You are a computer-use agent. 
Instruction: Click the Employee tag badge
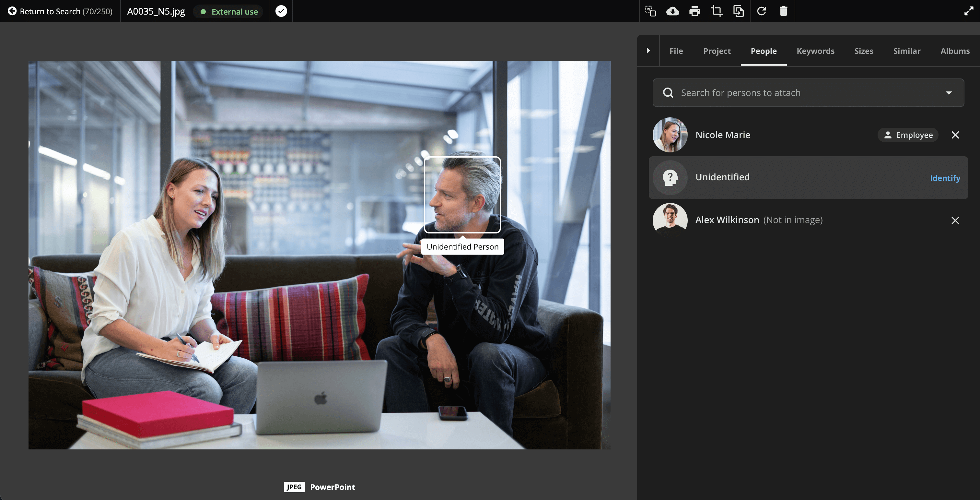pos(908,135)
